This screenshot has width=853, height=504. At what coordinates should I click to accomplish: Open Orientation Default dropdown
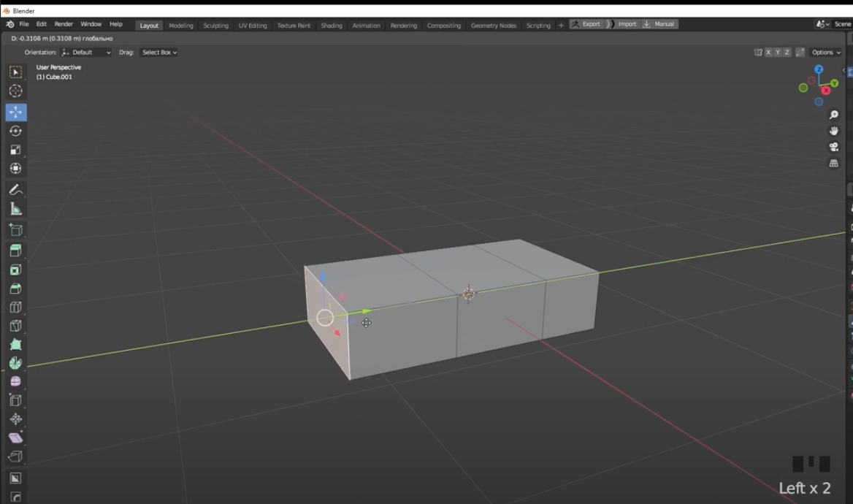(86, 53)
